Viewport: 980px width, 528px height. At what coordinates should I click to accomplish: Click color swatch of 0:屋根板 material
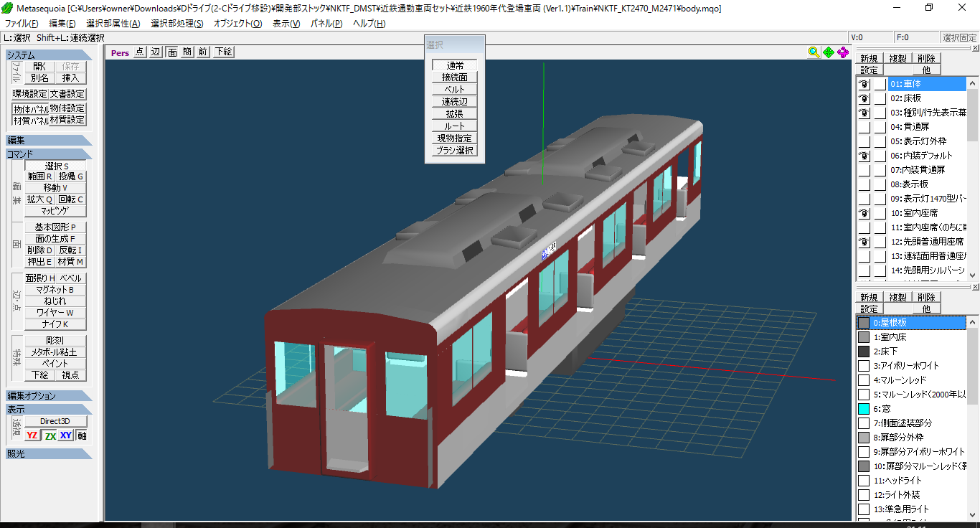(864, 323)
